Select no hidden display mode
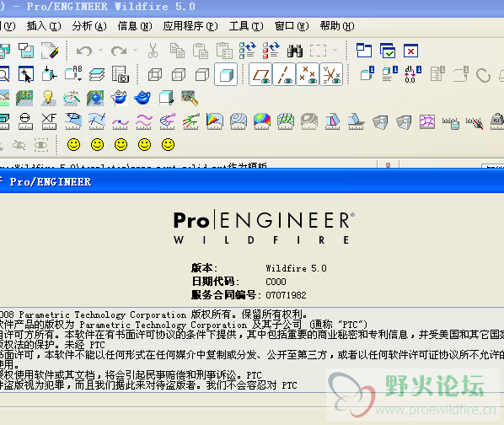Viewport: 504px width, 425px height. pyautogui.click(x=202, y=75)
